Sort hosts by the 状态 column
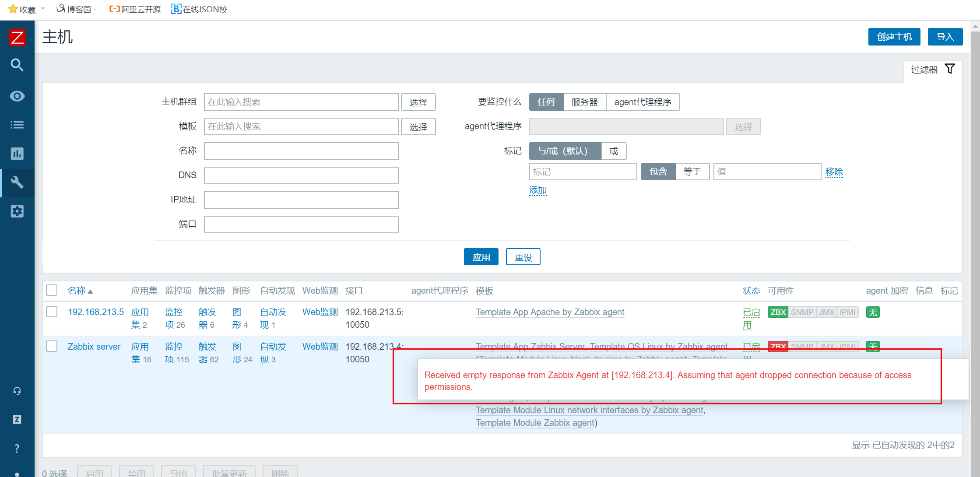This screenshot has height=477, width=980. [752, 291]
